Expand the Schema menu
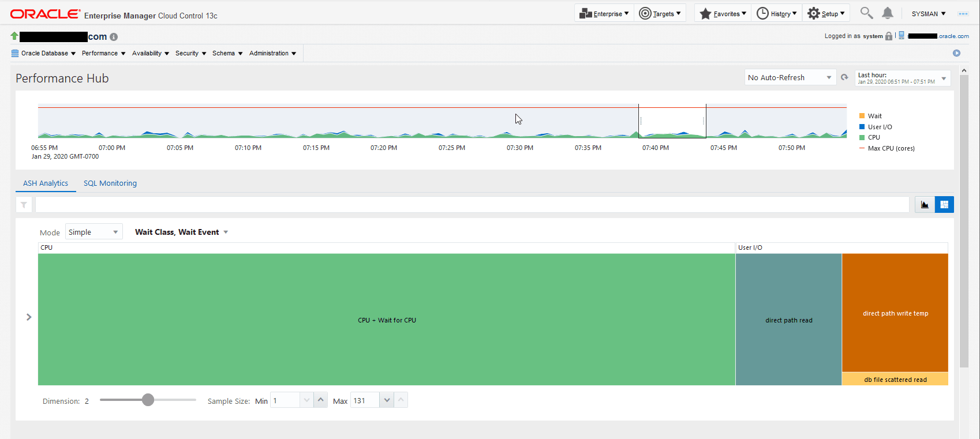Screen dimensions: 980x439 227,53
